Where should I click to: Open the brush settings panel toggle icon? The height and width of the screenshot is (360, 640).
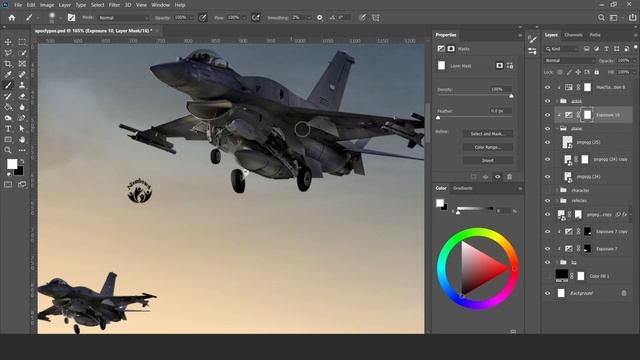(71, 18)
